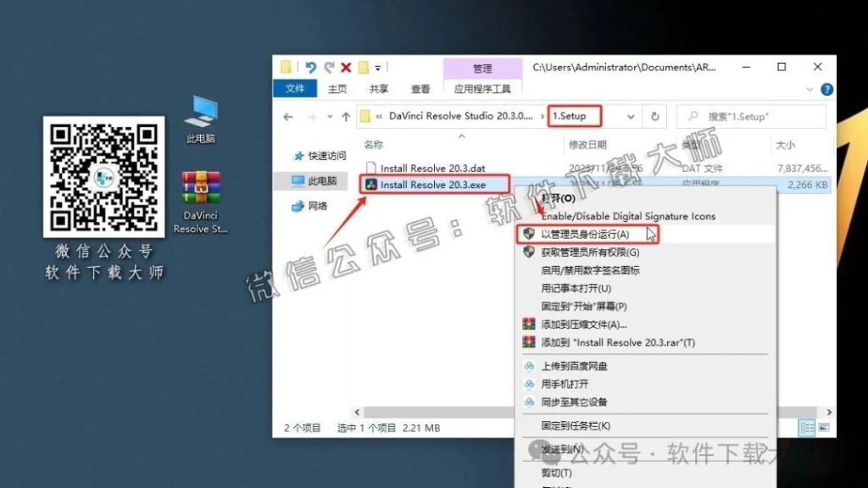Click the Help question mark icon
Viewport: 868px width, 488px height.
point(826,89)
